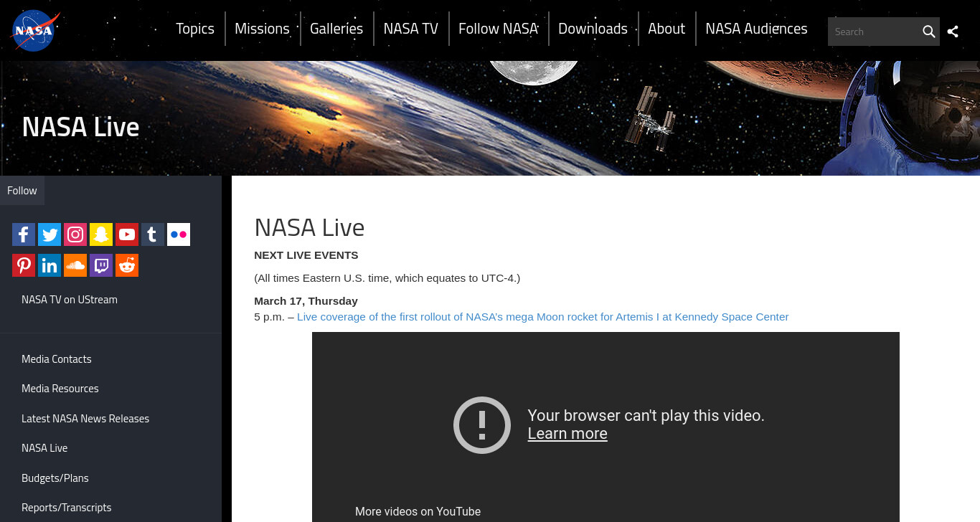Click Learn more in video player
The width and height of the screenshot is (980, 522).
[567, 434]
